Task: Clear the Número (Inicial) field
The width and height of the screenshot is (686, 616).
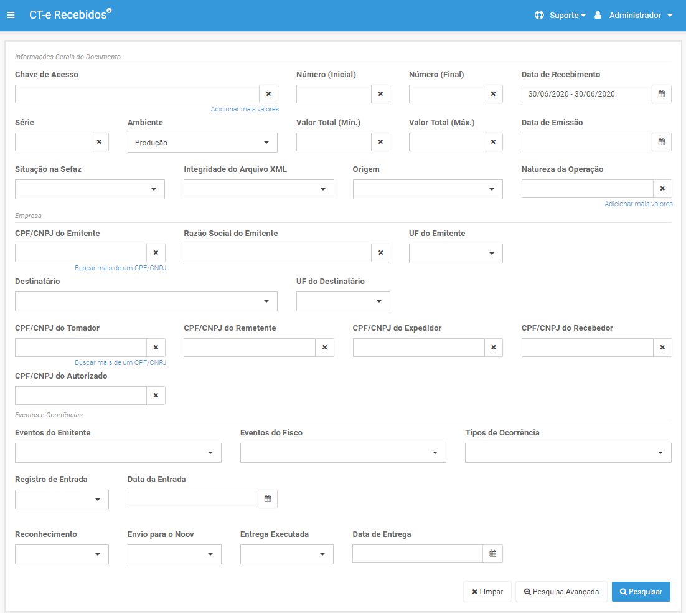Action: pos(380,94)
